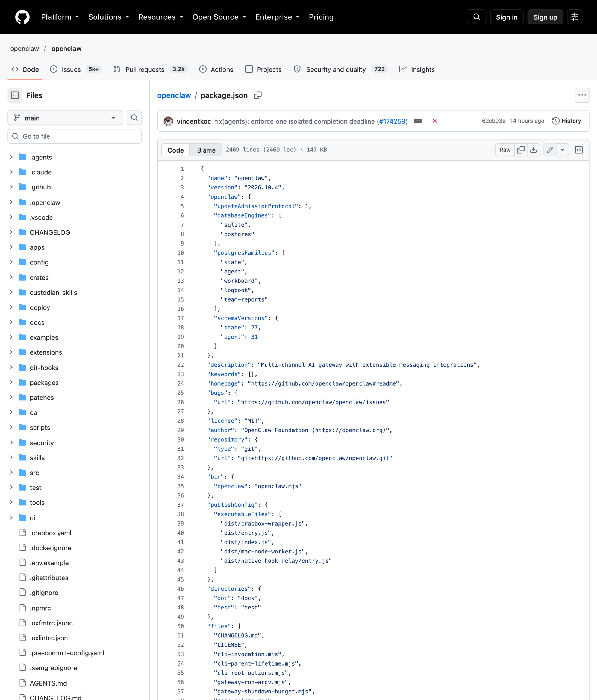Expand the extensions folder
The image size is (597, 700).
[11, 352]
